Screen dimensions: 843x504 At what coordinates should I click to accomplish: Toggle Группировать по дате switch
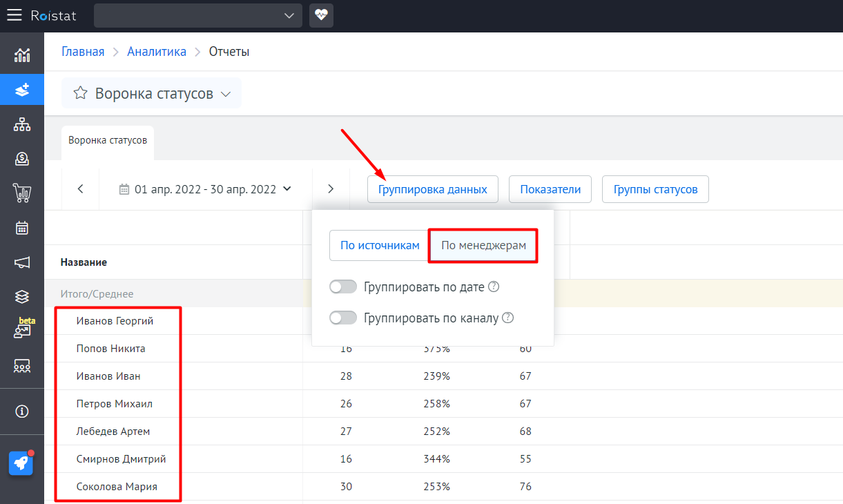(x=343, y=287)
